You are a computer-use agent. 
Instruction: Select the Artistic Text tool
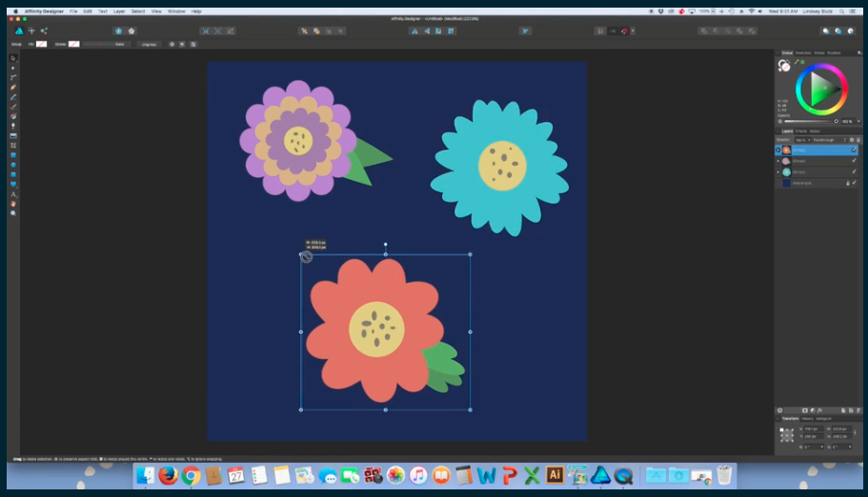[x=13, y=193]
